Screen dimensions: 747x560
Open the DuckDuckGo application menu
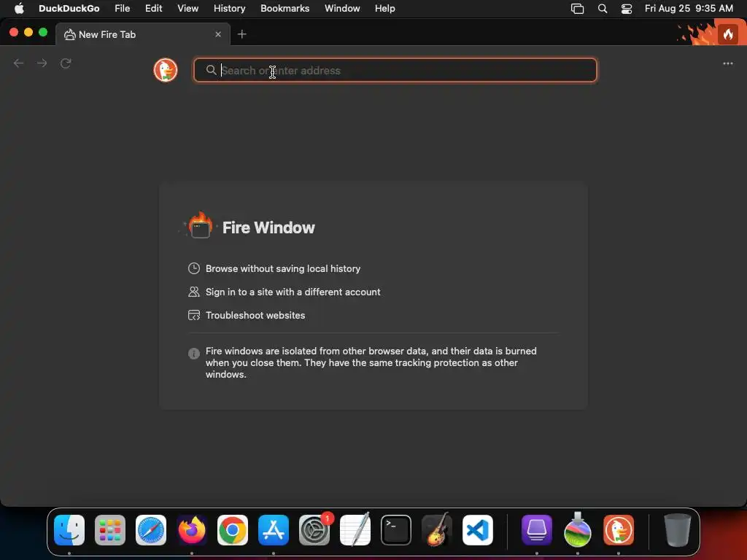69,9
